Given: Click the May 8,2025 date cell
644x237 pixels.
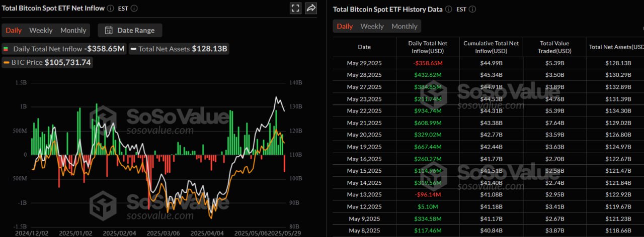Looking at the screenshot, I should coord(364,230).
